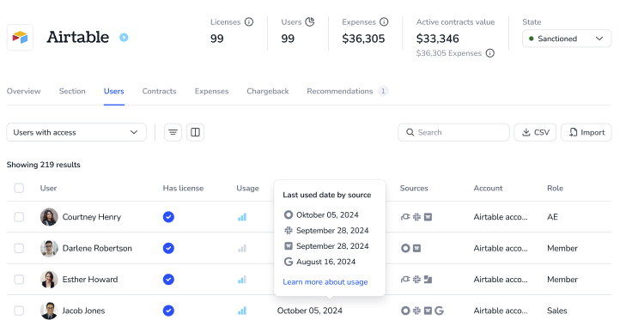Check the Jacob Jones row checkbox
The image size is (644, 320).
(x=19, y=311)
